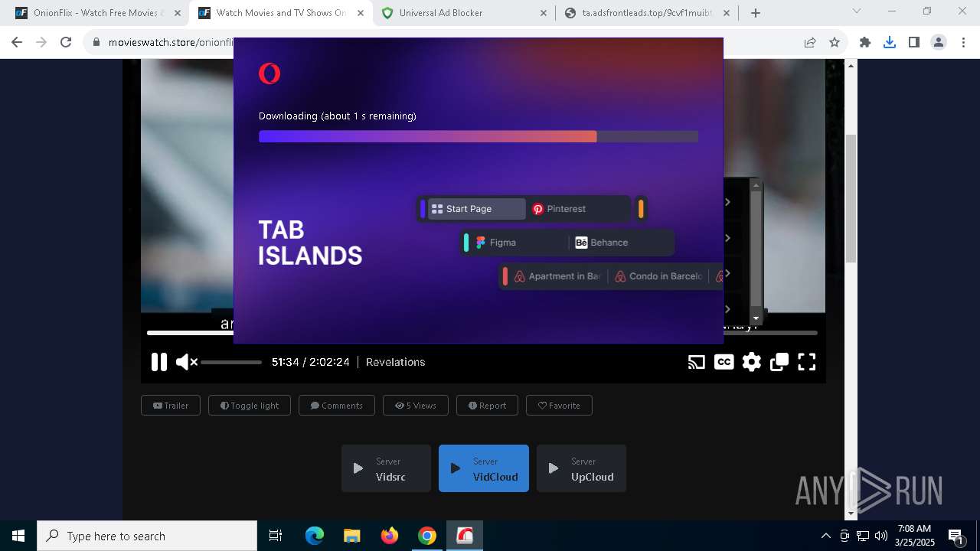This screenshot has height=551, width=980.
Task: Open Task View on taskbar
Action: click(x=276, y=536)
